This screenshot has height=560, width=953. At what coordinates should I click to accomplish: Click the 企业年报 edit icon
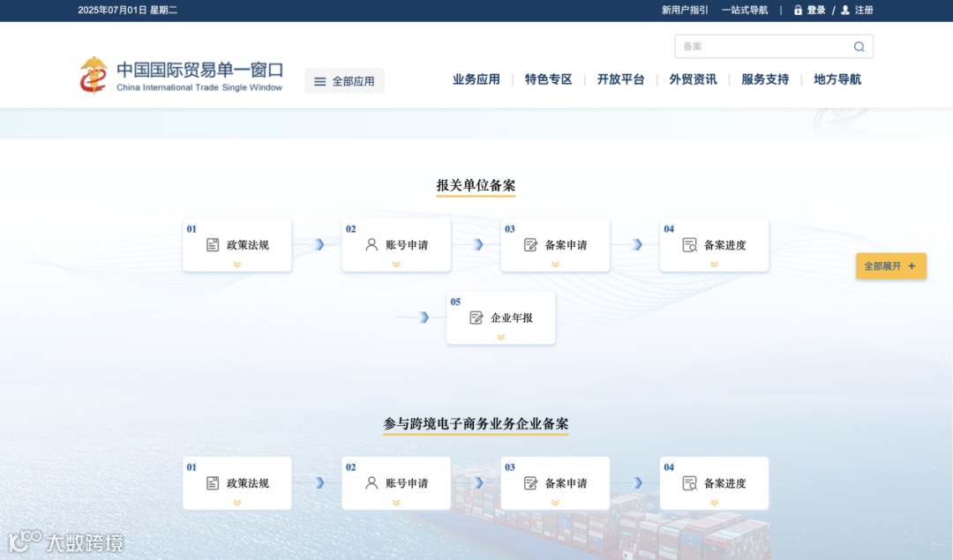[476, 317]
